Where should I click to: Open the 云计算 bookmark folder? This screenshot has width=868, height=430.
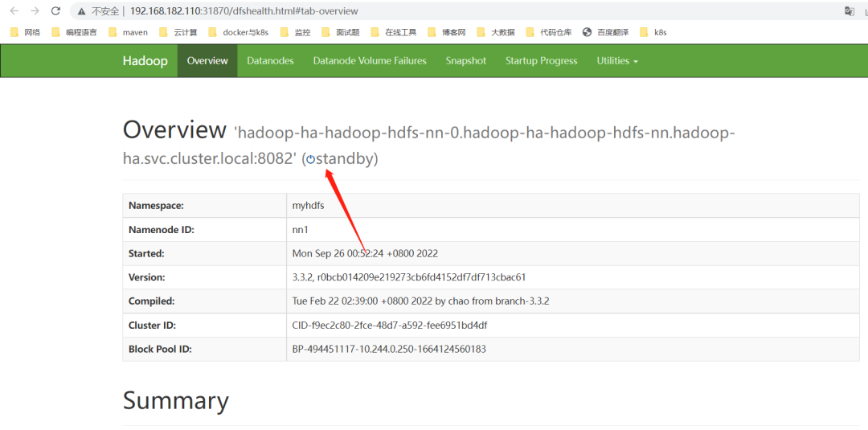[178, 32]
